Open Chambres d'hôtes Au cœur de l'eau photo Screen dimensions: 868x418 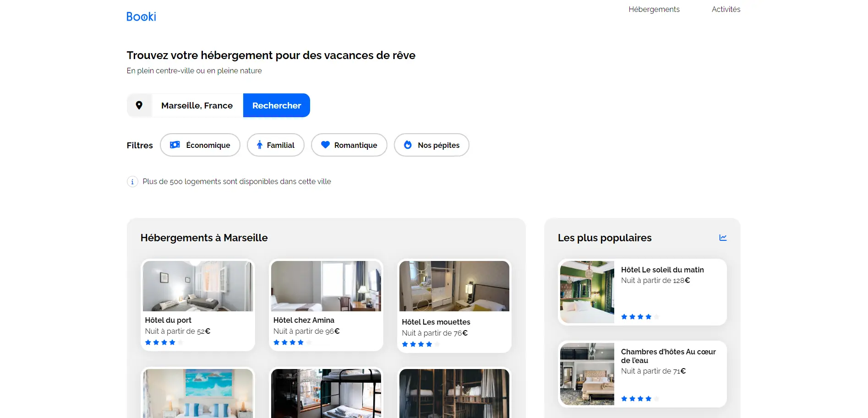[x=587, y=374]
